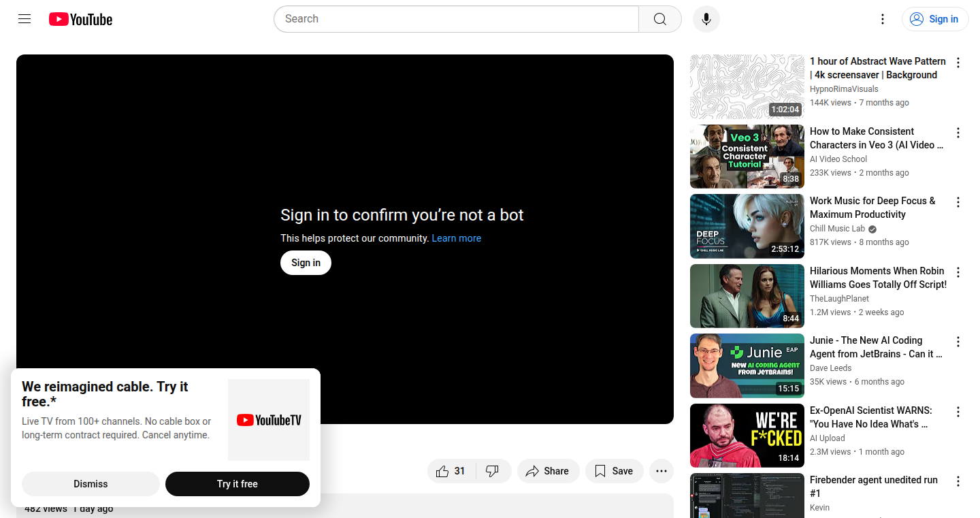This screenshot has height=518, width=980.
Task: Focus the Search input field
Action: 456,19
